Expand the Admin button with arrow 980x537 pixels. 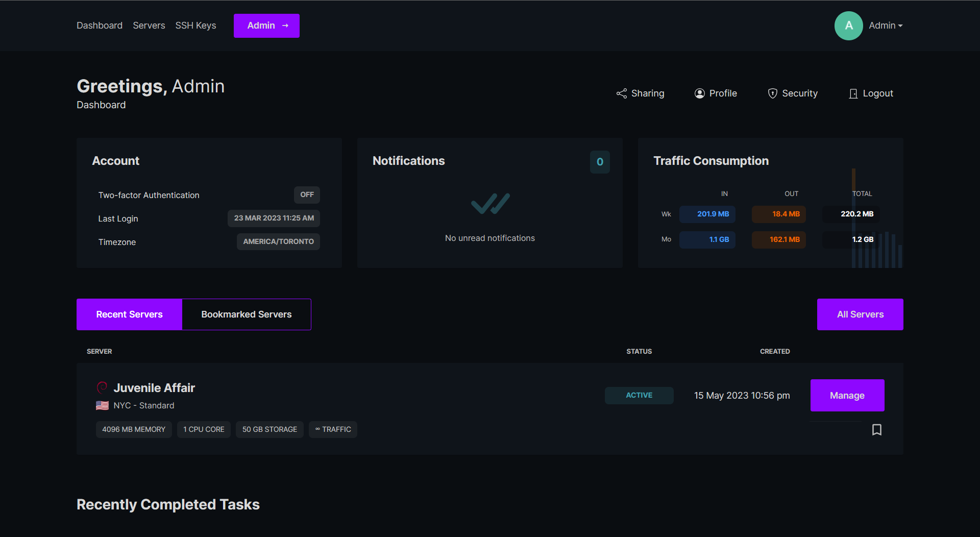click(x=266, y=26)
